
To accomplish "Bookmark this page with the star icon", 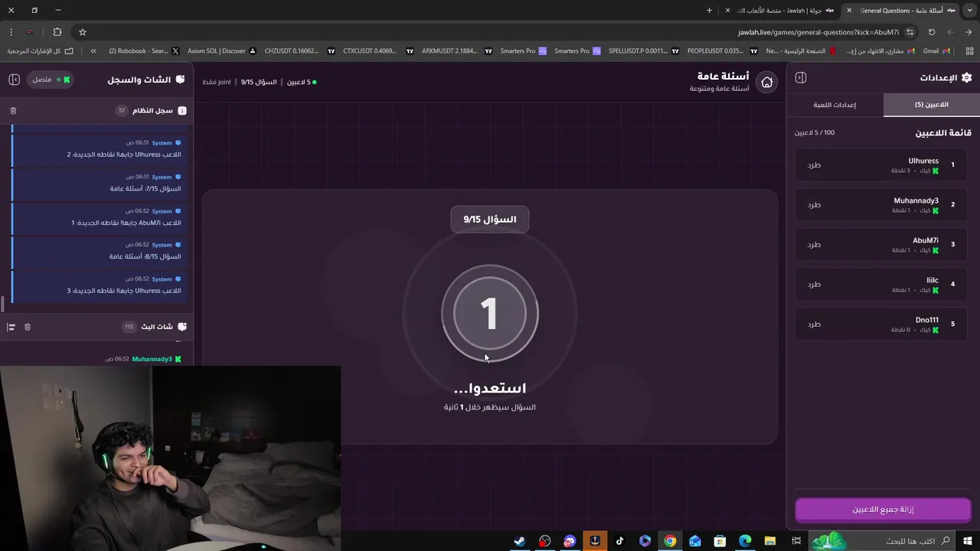I will (x=83, y=32).
